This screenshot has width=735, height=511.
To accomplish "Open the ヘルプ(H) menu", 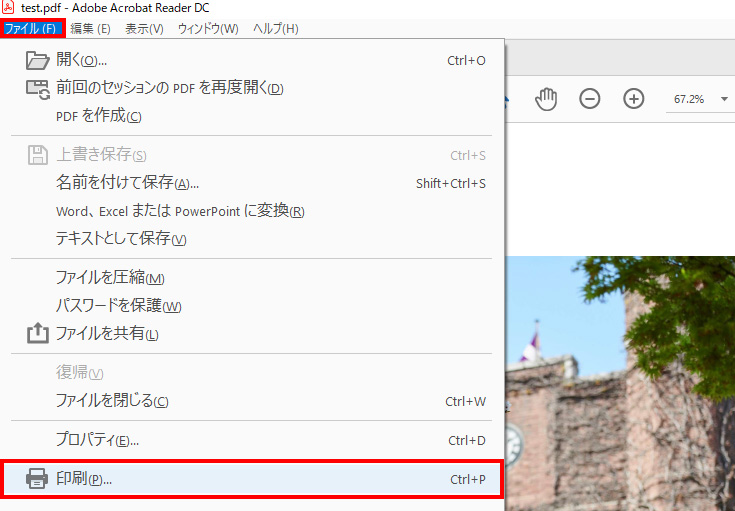I will tap(275, 28).
